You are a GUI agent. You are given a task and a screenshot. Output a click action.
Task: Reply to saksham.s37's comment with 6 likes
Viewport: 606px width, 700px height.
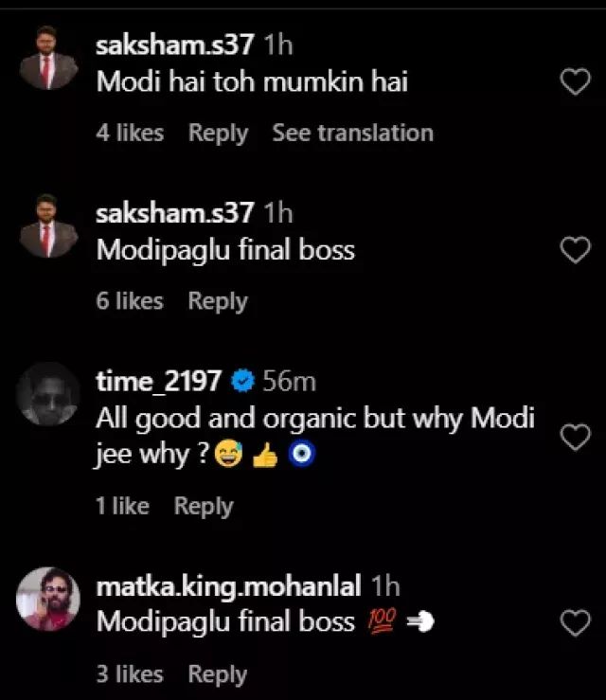pos(217,301)
